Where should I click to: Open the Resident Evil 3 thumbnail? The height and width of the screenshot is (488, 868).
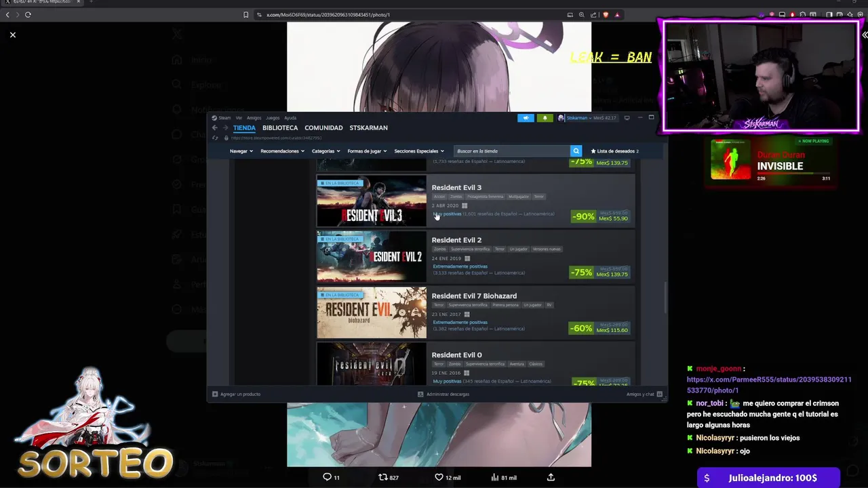372,201
